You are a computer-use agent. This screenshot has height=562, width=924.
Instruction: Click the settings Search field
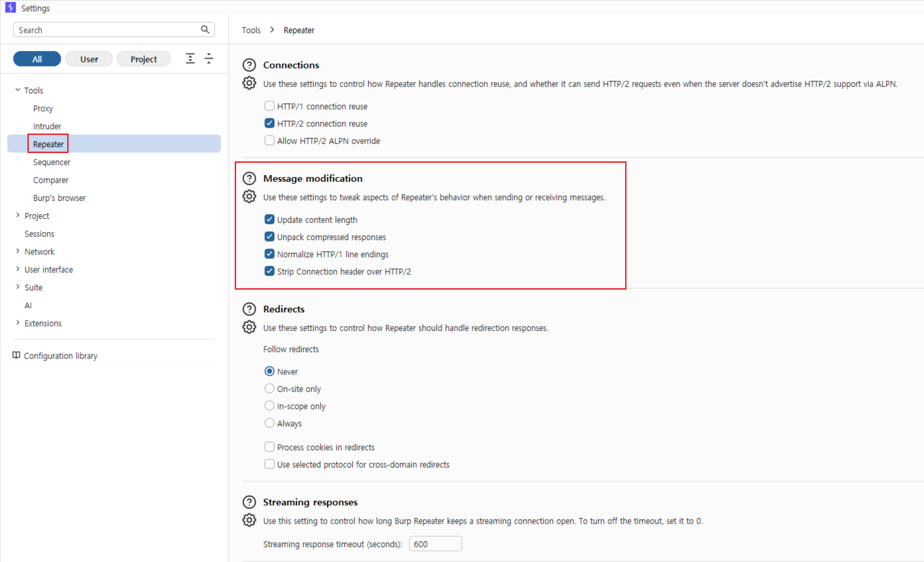pos(114,30)
